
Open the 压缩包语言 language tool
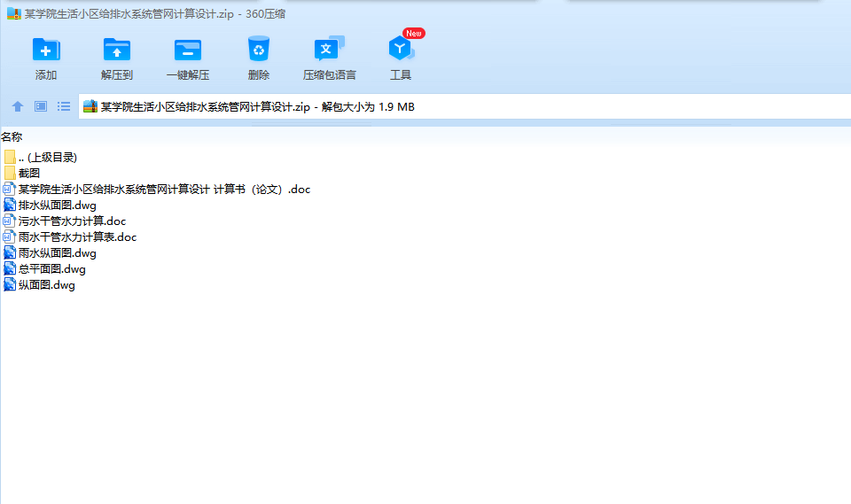(x=330, y=49)
